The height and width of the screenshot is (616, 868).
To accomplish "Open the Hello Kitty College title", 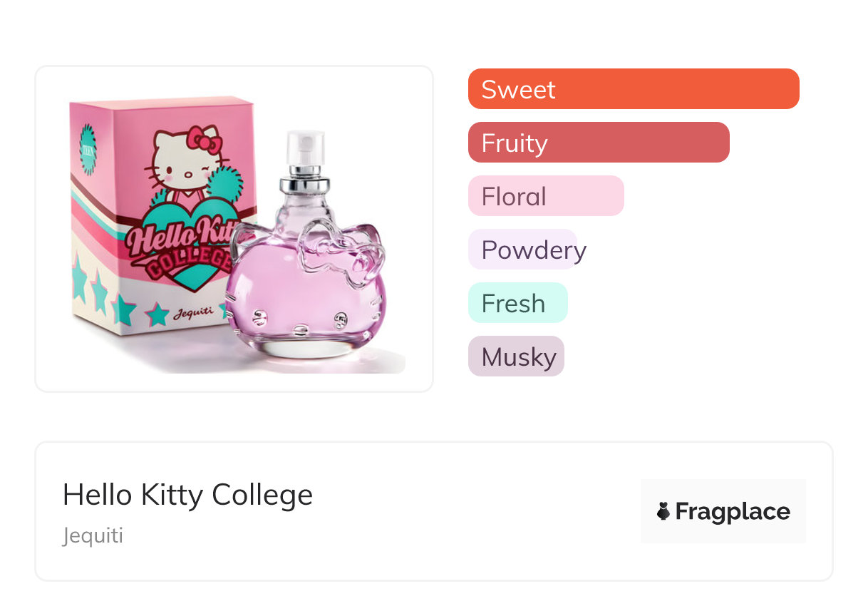I will pyautogui.click(x=187, y=494).
